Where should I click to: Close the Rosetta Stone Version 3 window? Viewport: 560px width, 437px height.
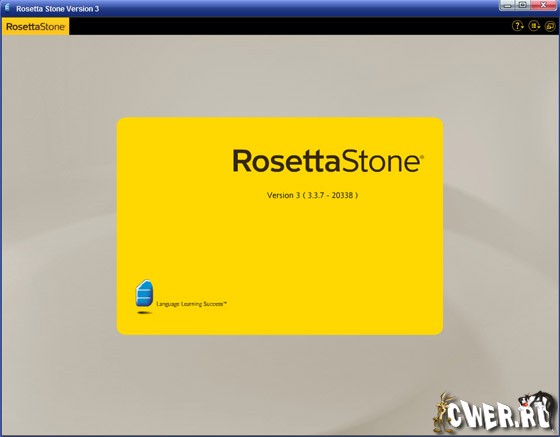(x=543, y=5)
